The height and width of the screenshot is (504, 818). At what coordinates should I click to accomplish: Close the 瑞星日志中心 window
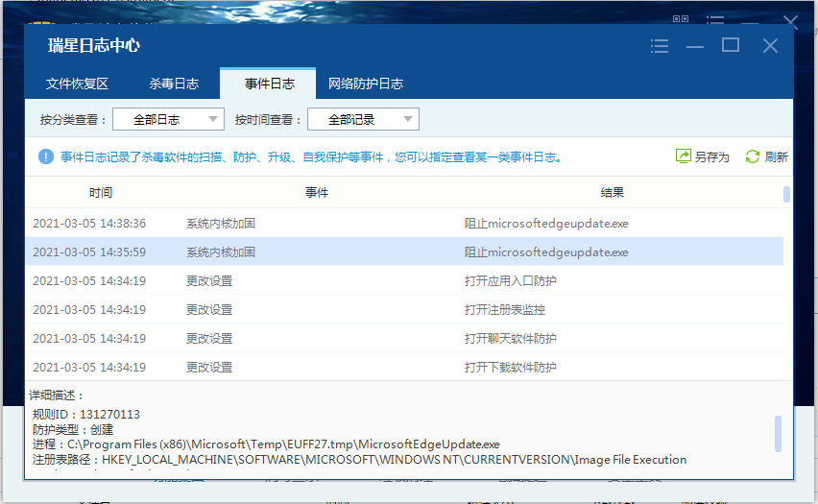(x=770, y=46)
